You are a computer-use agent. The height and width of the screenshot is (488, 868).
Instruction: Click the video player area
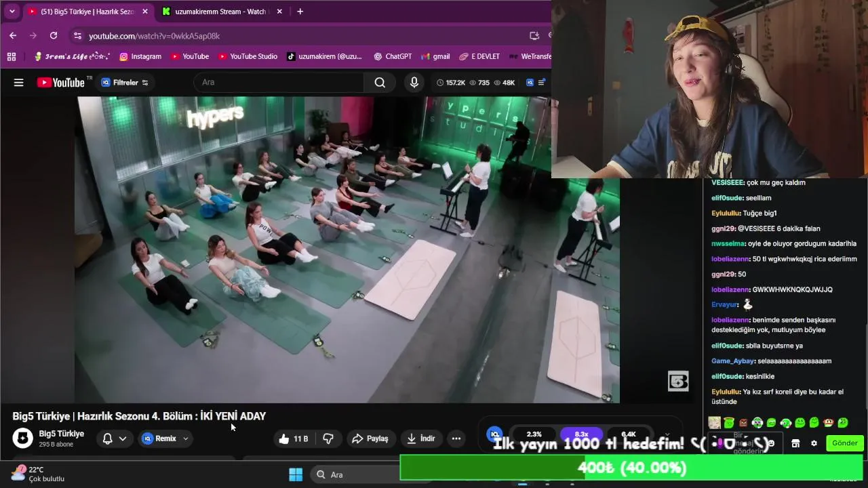click(x=347, y=249)
